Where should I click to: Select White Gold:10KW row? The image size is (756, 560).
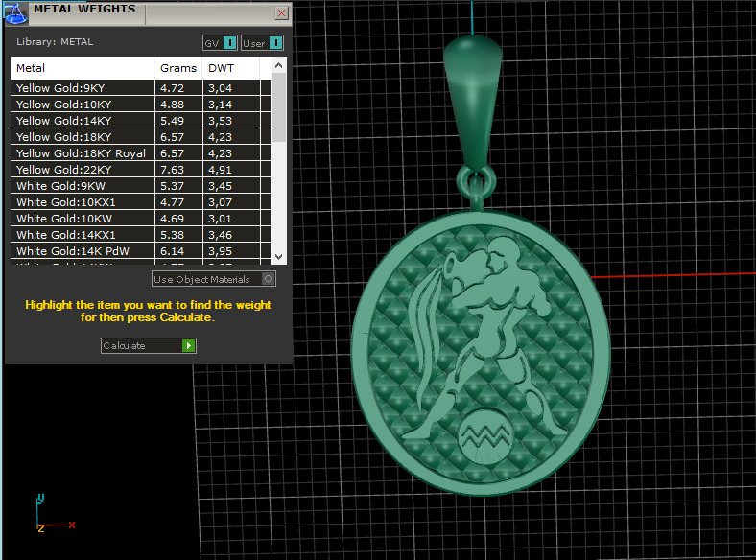pyautogui.click(x=140, y=219)
